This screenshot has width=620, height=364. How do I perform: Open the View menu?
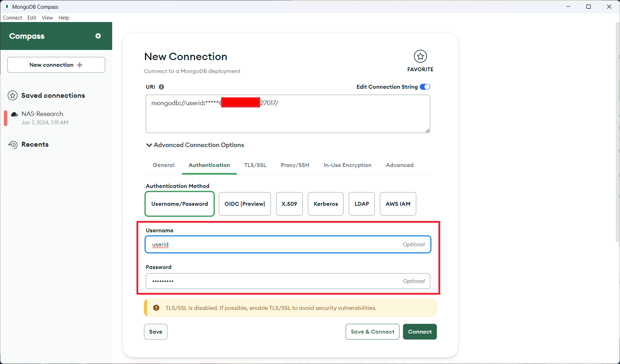point(47,18)
